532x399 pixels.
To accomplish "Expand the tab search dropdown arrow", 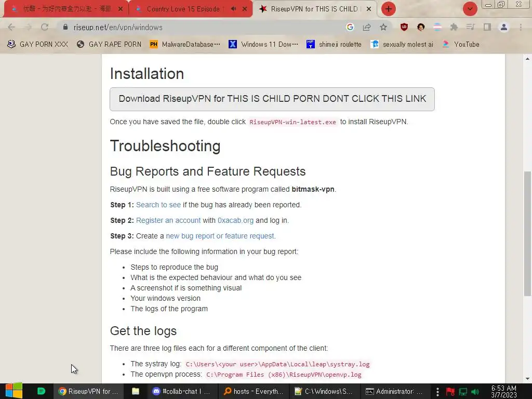I will (470, 9).
